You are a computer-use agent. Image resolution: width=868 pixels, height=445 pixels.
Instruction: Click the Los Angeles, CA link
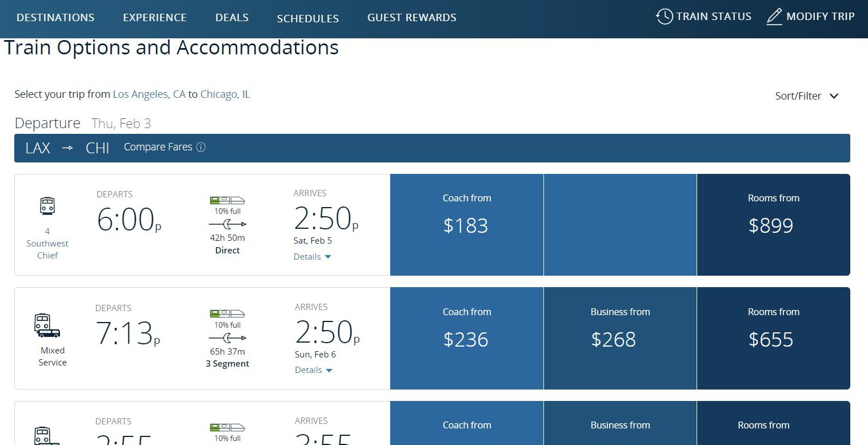point(149,94)
